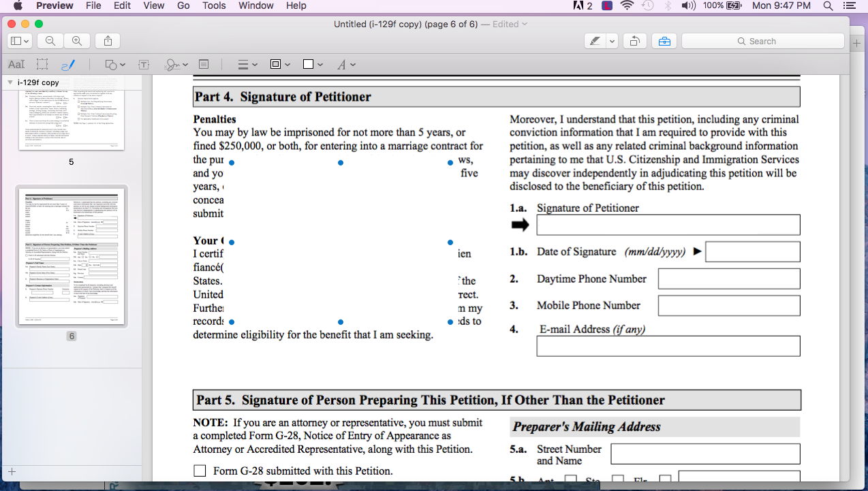868x491 pixels.
Task: Check the Form G-28 submitted checkbox
Action: pos(200,471)
